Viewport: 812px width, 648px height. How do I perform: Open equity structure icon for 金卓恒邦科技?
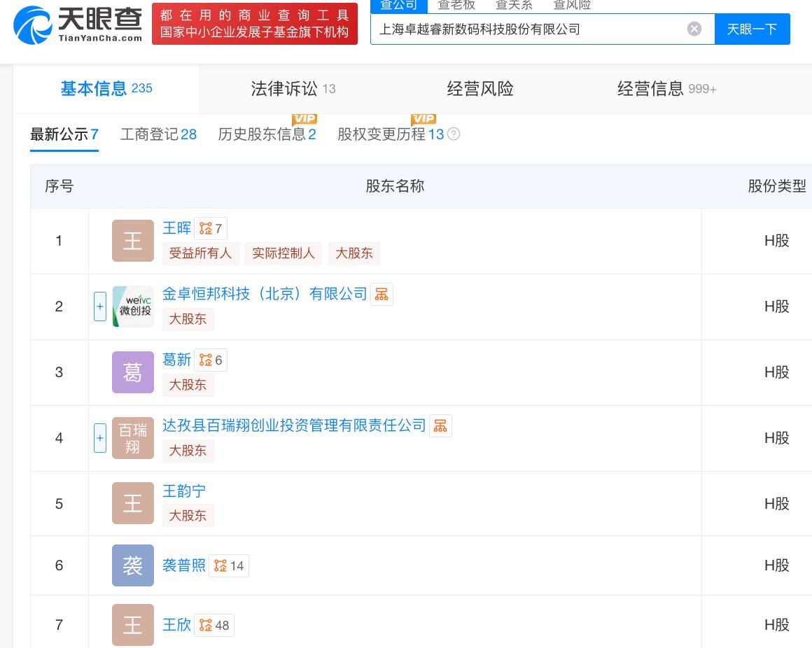tap(381, 295)
